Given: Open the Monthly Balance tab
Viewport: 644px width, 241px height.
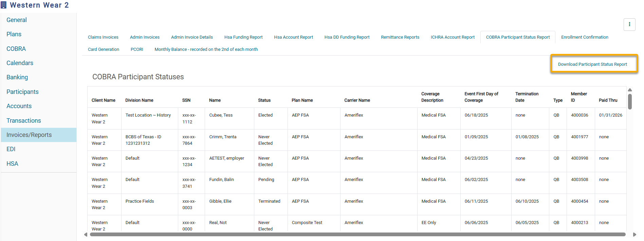Looking at the screenshot, I should [x=206, y=49].
